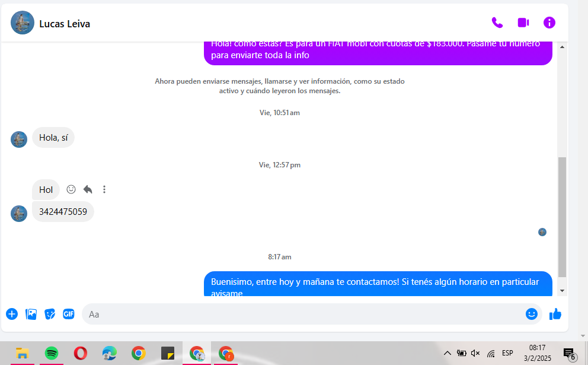Open conversation information panel
The image size is (588, 365).
coord(549,23)
